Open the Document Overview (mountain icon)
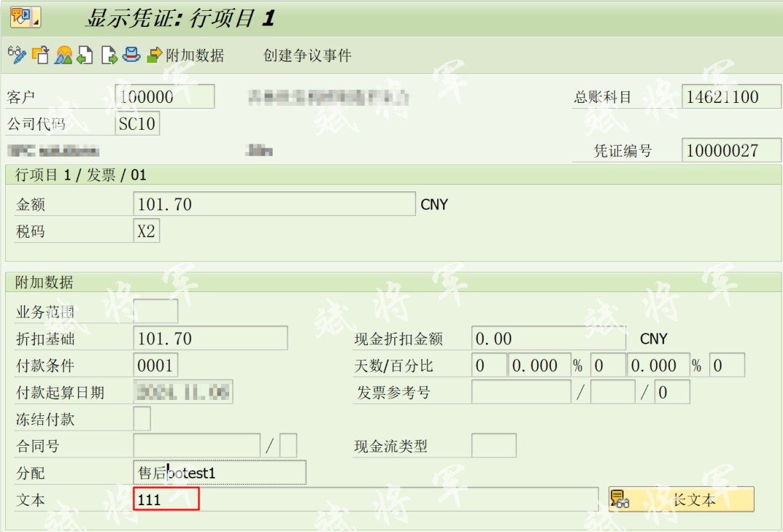Viewport: 783px width, 532px height. click(63, 54)
